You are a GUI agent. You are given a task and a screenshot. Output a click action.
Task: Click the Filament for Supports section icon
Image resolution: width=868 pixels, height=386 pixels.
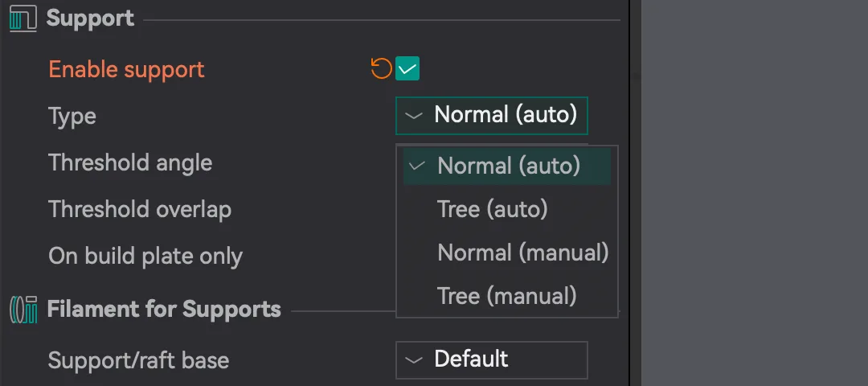click(23, 309)
